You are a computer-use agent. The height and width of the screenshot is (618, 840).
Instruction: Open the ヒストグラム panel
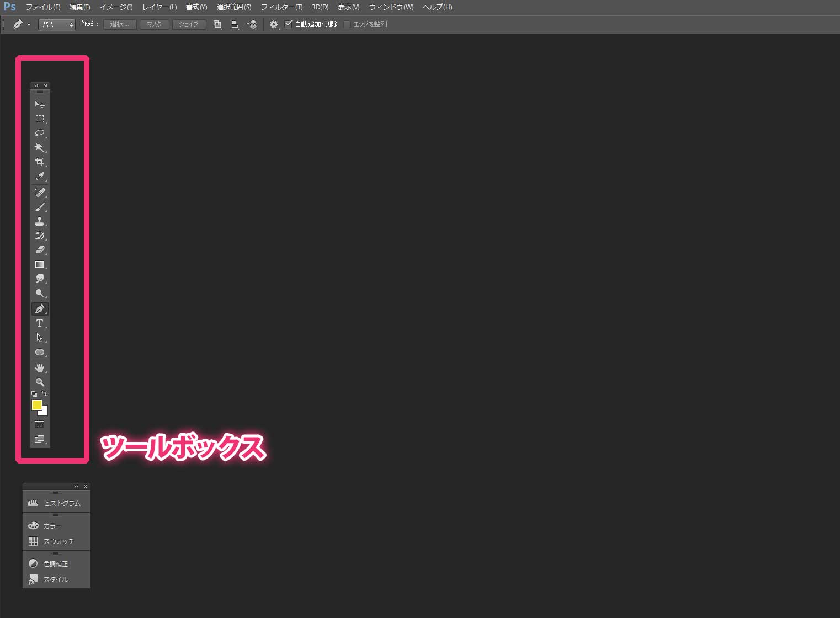coord(56,503)
